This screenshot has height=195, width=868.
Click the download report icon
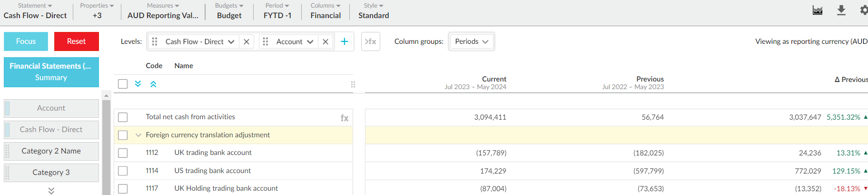pyautogui.click(x=841, y=10)
